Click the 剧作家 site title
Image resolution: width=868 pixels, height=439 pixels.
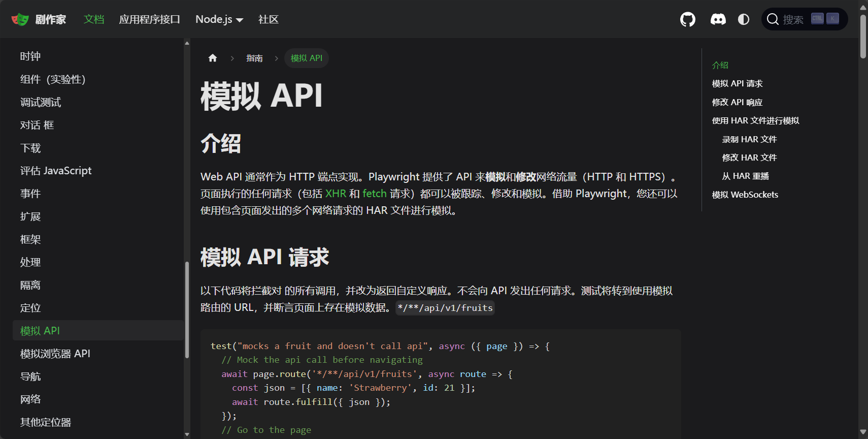click(51, 19)
